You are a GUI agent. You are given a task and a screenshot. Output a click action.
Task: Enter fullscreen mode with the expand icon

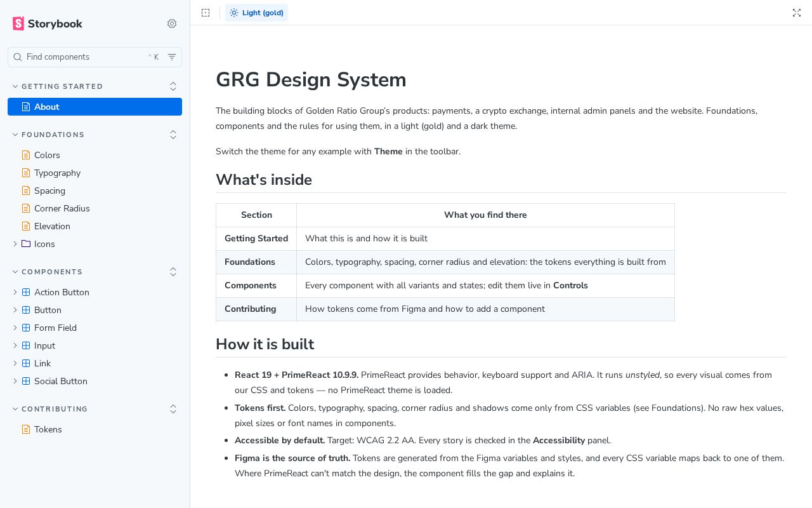pyautogui.click(x=797, y=13)
